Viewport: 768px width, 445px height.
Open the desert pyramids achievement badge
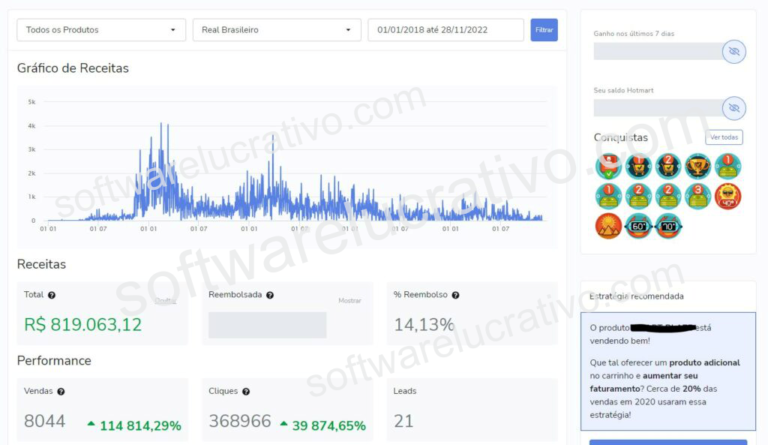point(608,226)
